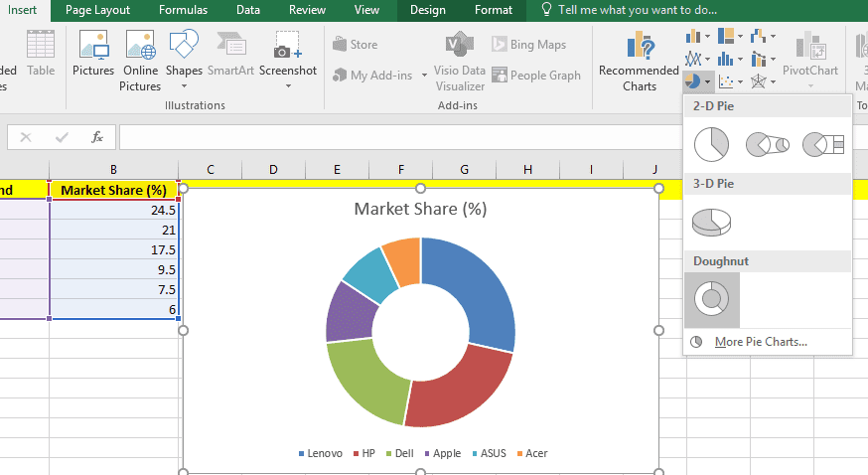Screen dimensions: 868x475
Task: Open the Formulas ribbon tab
Action: (183, 10)
